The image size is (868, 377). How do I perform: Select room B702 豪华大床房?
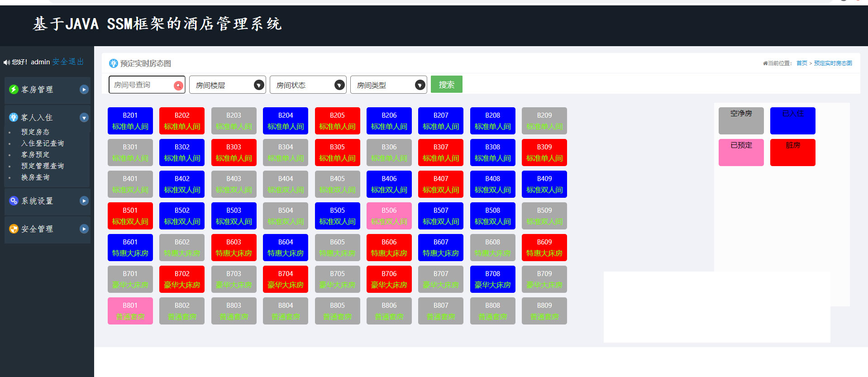[182, 279]
